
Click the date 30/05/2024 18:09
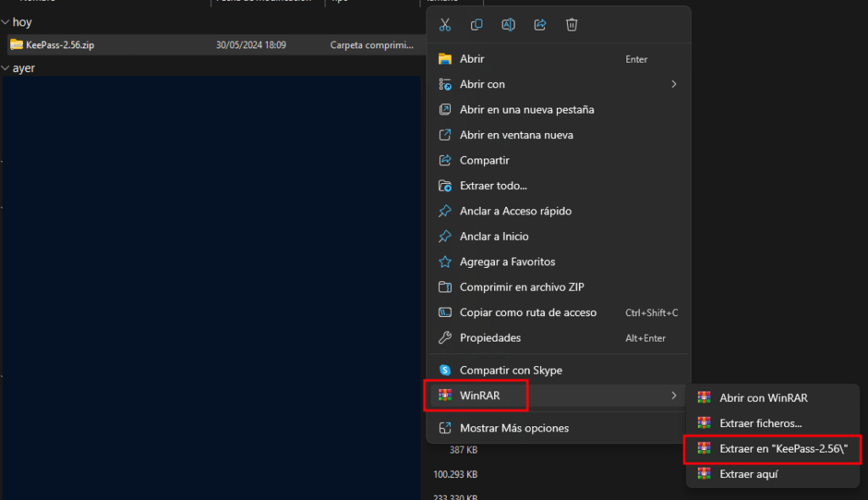click(x=251, y=46)
